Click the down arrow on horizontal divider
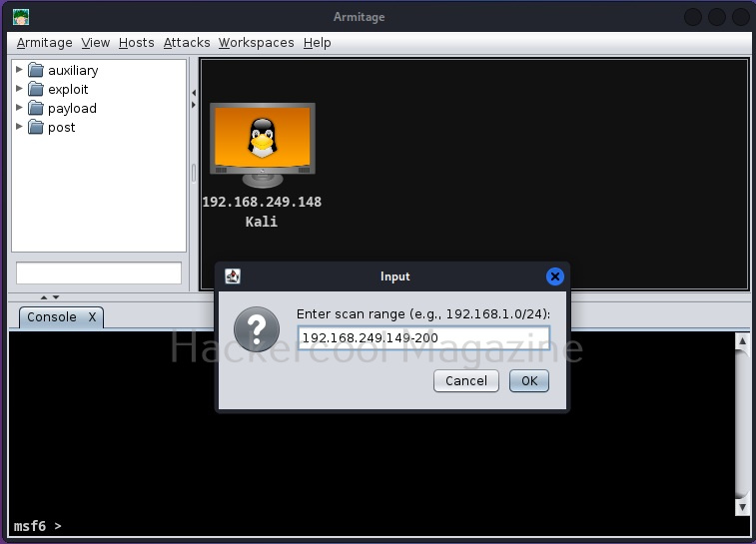This screenshot has height=544, width=756. click(56, 297)
